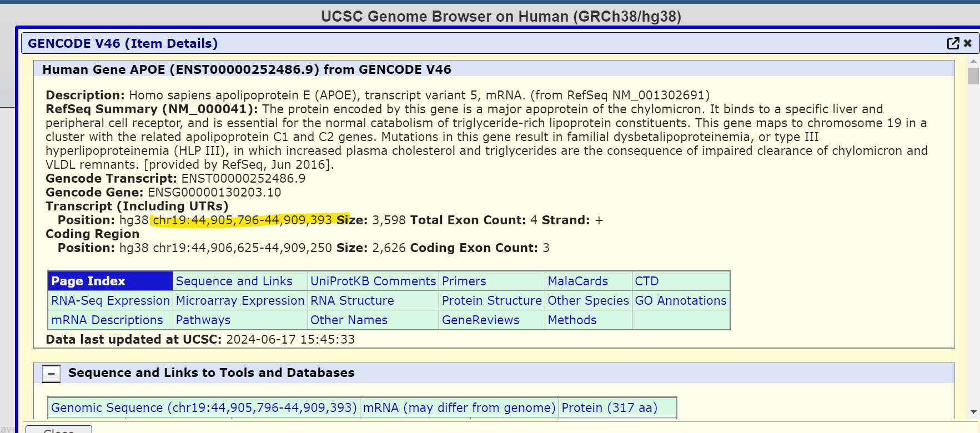Screen dimensions: 980x433
Task: Jump to Sequence and Links section
Action: point(234,281)
